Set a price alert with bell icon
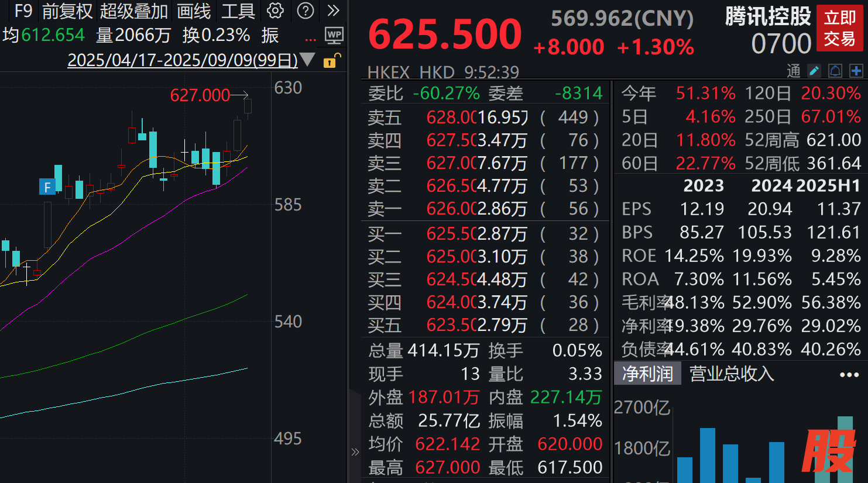 point(835,71)
